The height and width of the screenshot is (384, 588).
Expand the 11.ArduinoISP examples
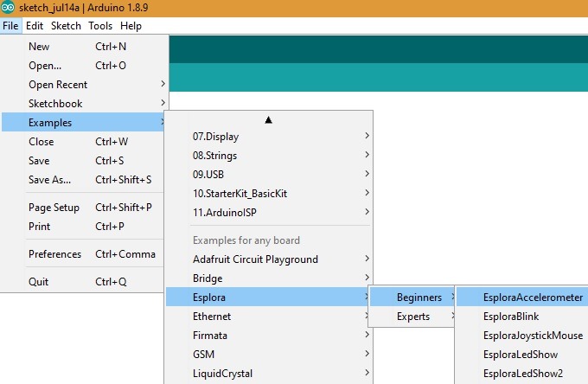pyautogui.click(x=269, y=213)
